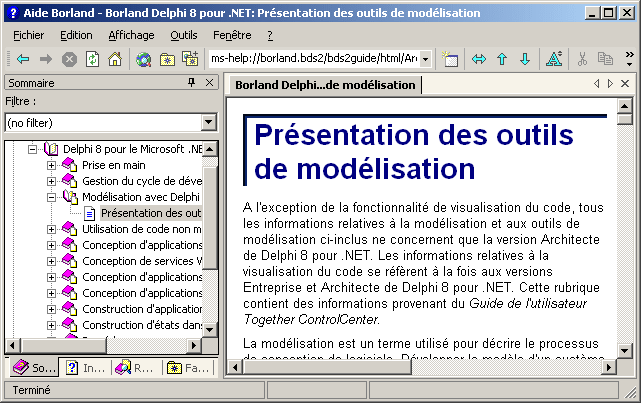Open the Fichier menu
Viewport: 641px width, 403px height.
28,36
